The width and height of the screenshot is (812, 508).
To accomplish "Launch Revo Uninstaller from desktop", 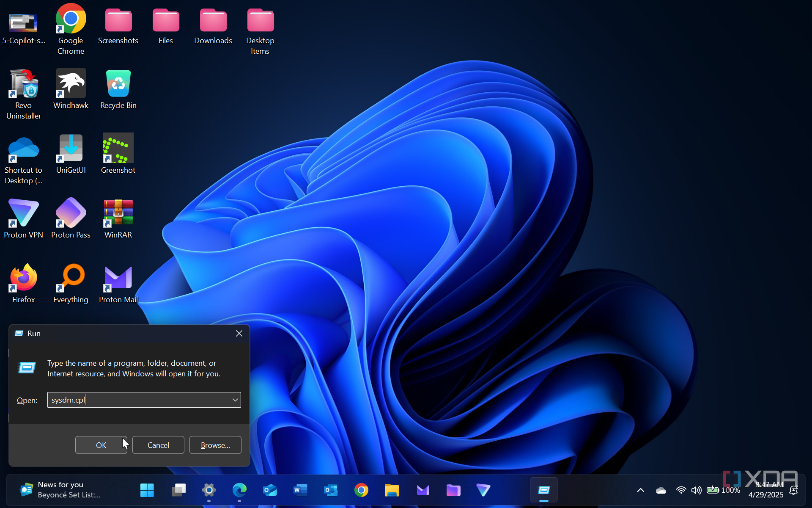I will point(23,94).
